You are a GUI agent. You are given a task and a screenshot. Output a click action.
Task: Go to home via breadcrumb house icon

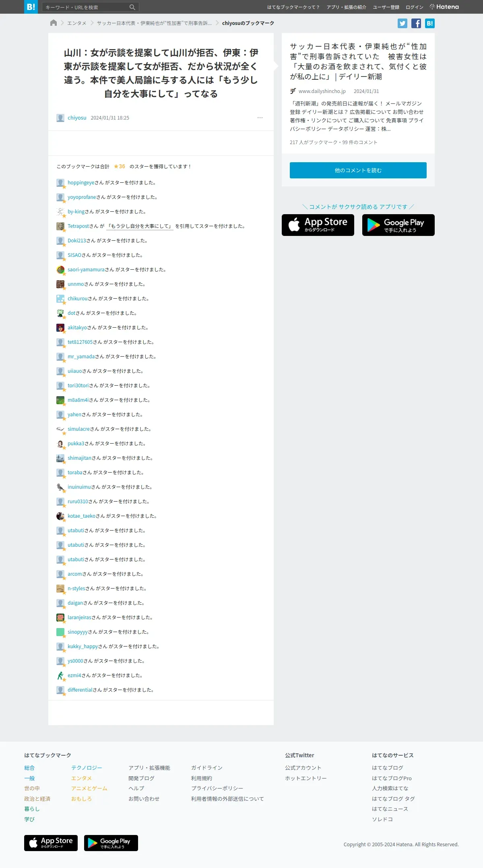tap(54, 23)
